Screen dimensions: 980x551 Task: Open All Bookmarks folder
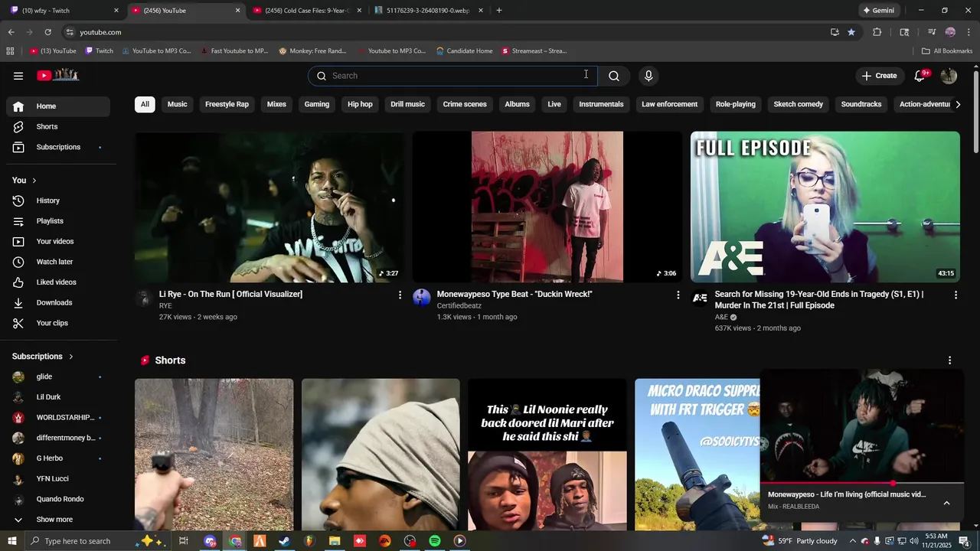(x=947, y=51)
